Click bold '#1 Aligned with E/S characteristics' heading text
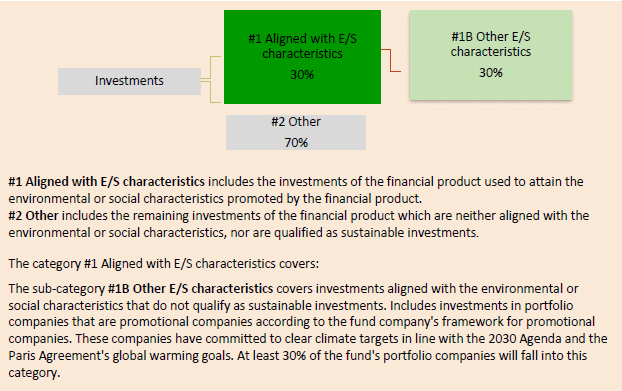Viewport: 622px width, 391px height. [107, 182]
